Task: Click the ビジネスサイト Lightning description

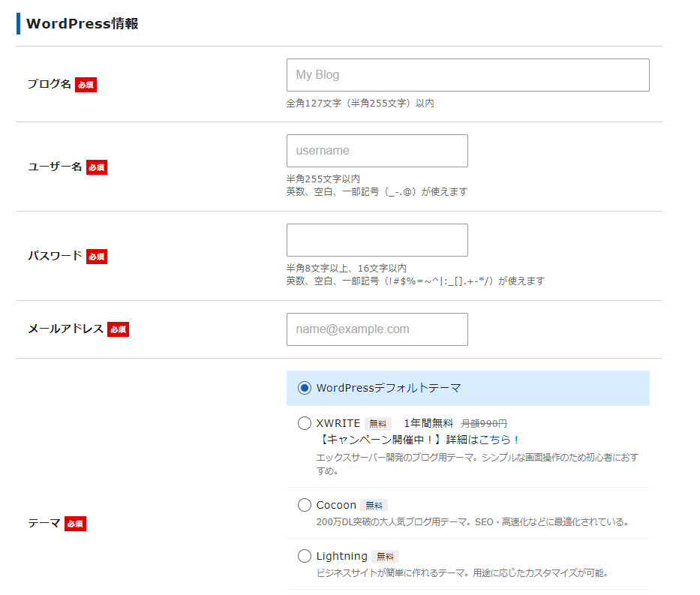Action: [462, 573]
